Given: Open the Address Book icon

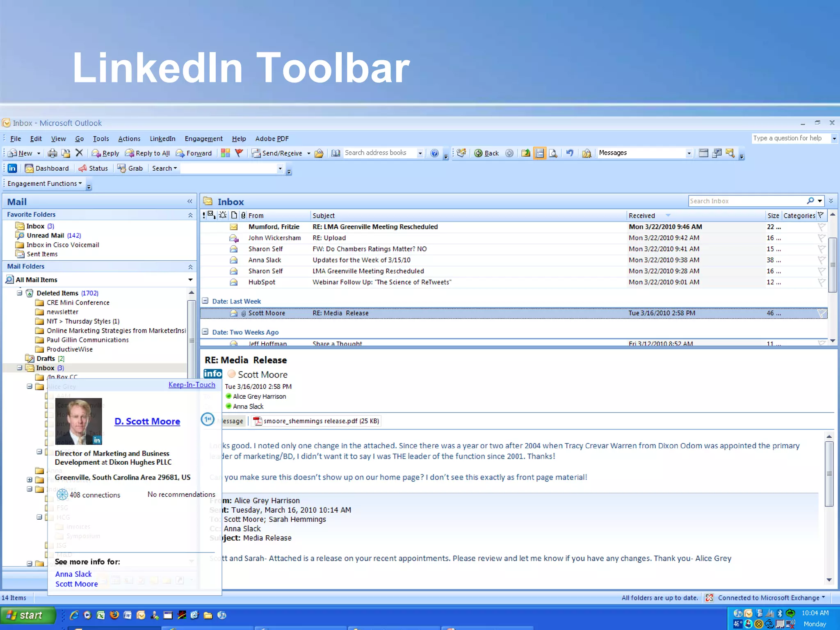Looking at the screenshot, I should tap(336, 153).
